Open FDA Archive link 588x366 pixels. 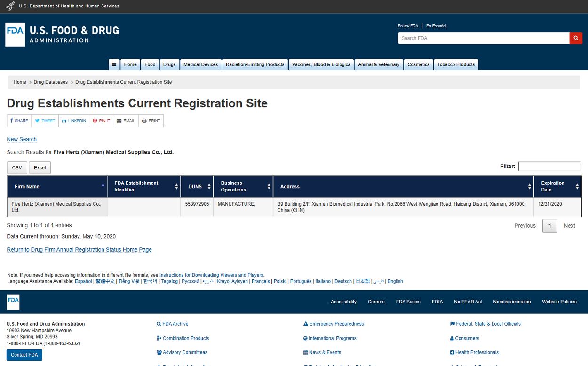click(173, 324)
